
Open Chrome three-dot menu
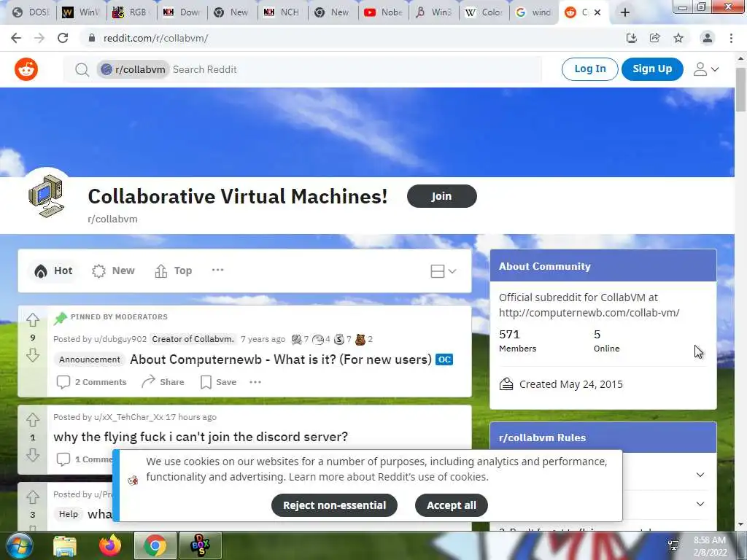[731, 38]
